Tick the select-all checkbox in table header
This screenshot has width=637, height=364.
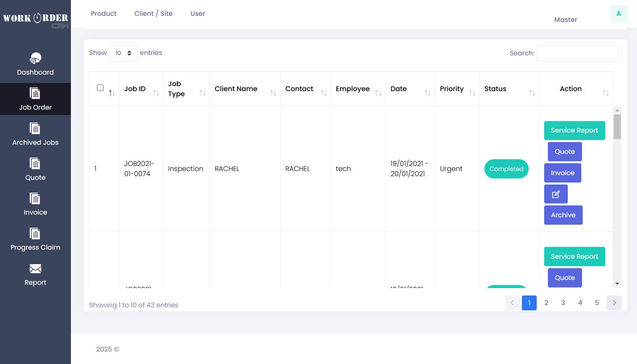100,88
